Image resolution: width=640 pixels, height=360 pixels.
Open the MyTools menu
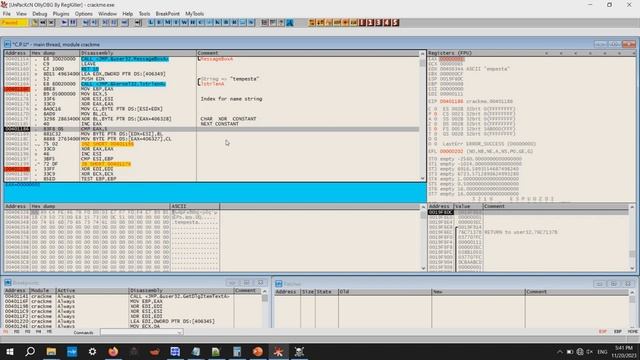tap(195, 13)
